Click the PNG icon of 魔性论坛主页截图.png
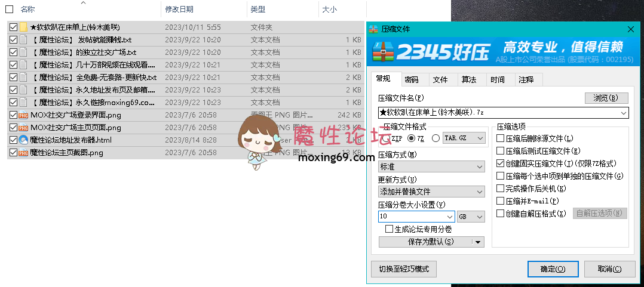Screen dimensions: 644x287 (x=23, y=153)
